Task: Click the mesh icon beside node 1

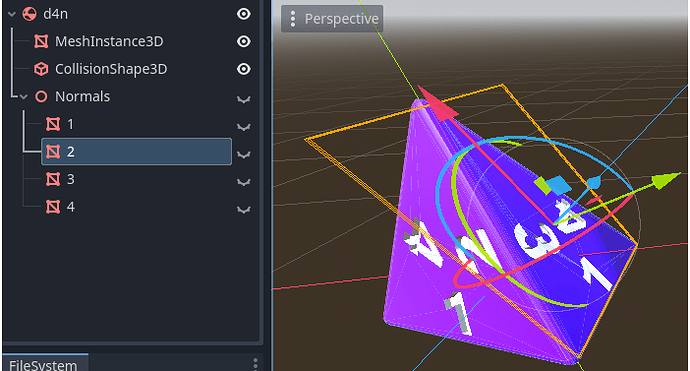Action: 53,124
